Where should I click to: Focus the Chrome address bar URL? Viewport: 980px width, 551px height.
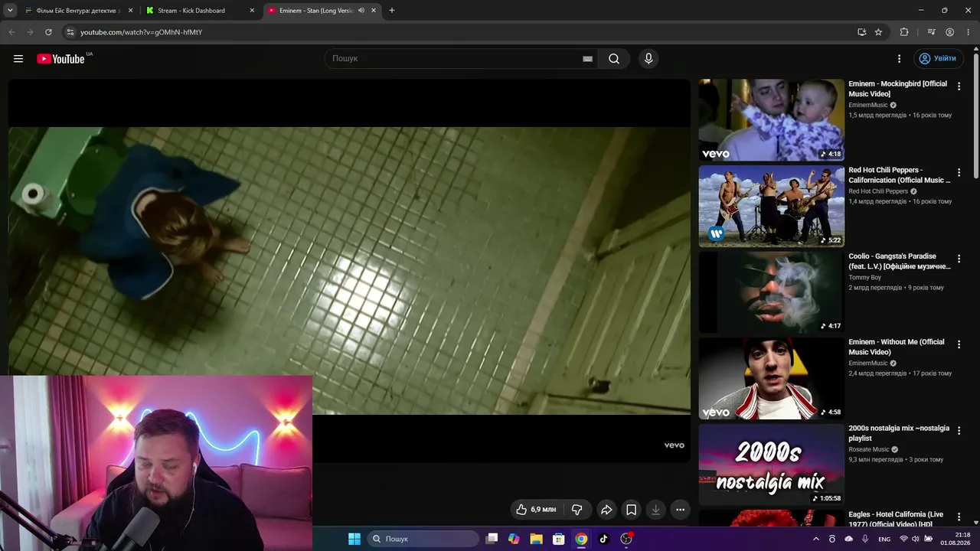coord(142,32)
